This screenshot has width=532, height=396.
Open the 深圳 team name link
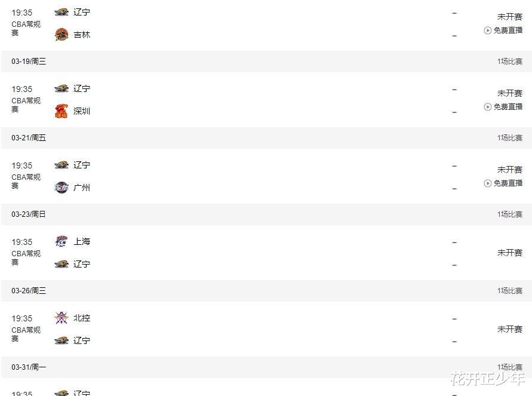point(82,111)
